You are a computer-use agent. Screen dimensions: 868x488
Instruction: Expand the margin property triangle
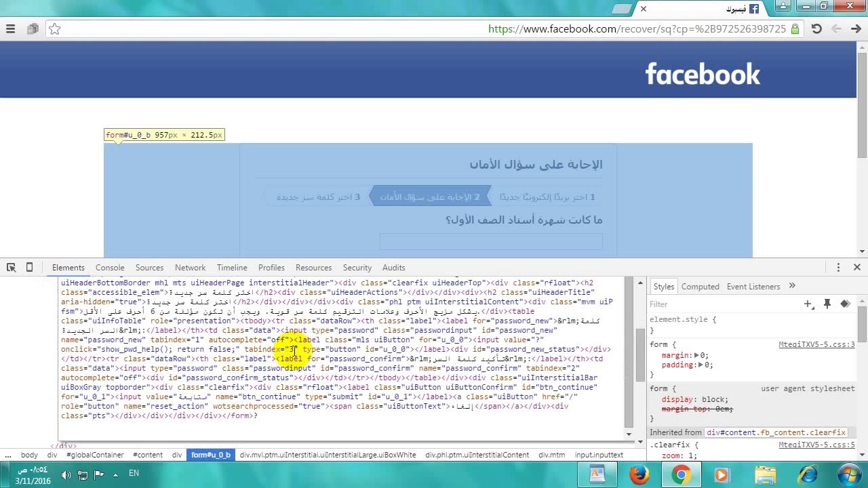point(696,355)
